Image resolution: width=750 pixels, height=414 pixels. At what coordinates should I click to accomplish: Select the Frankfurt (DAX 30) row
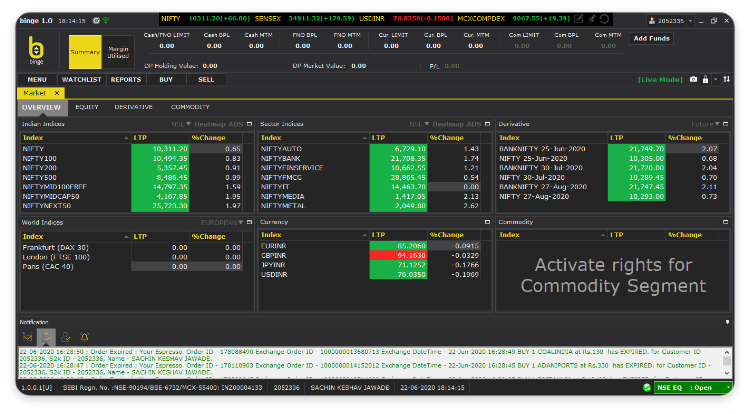click(132, 248)
